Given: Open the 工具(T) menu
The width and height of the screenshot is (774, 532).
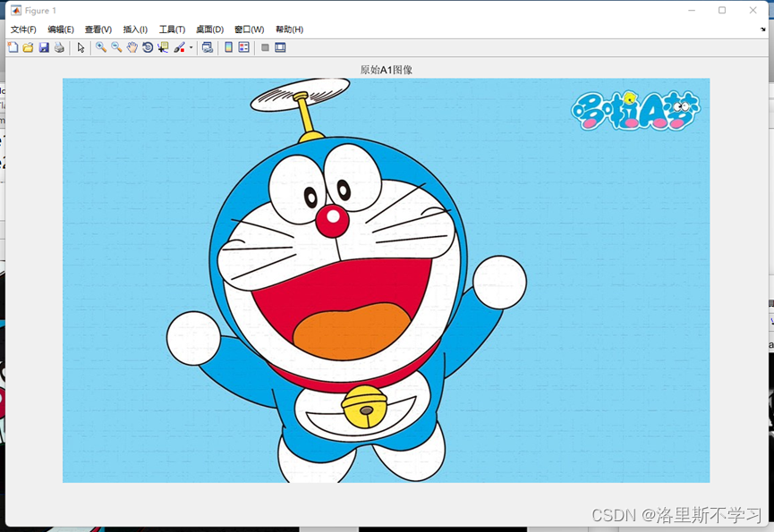Looking at the screenshot, I should tap(172, 30).
